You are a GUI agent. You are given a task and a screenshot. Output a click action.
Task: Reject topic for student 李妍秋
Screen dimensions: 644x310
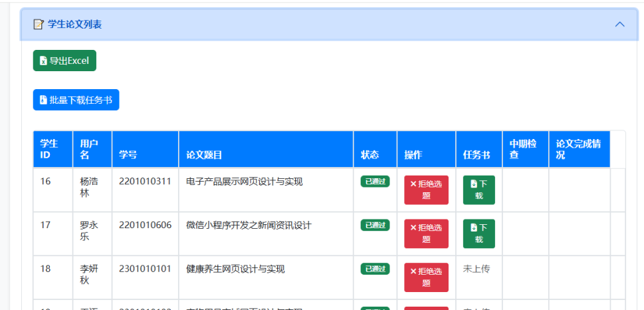pyautogui.click(x=426, y=277)
